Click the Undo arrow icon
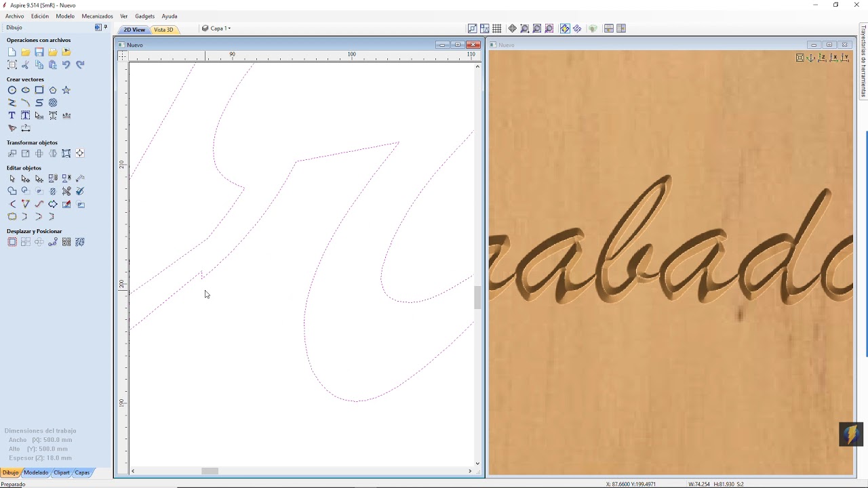The image size is (868, 488). [x=66, y=65]
